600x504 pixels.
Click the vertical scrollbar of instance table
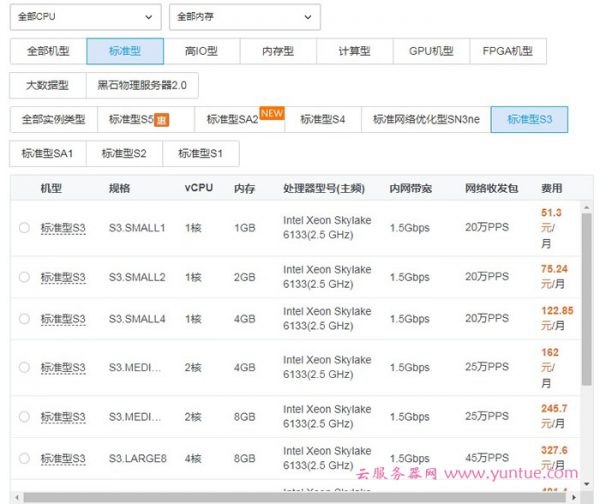[586, 300]
